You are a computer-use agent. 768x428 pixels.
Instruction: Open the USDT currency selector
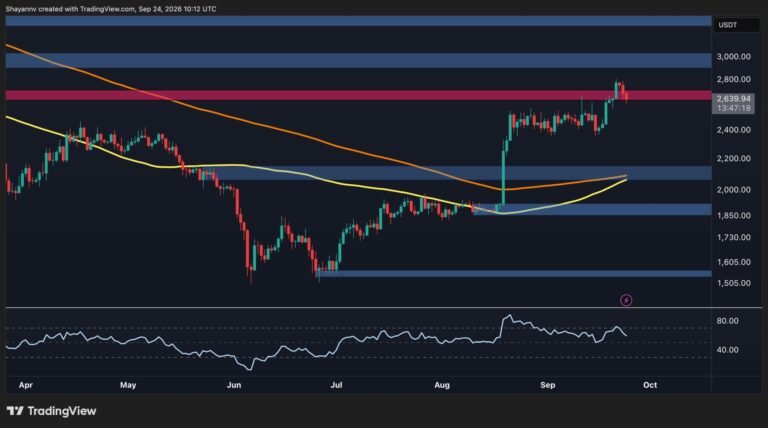pos(736,25)
